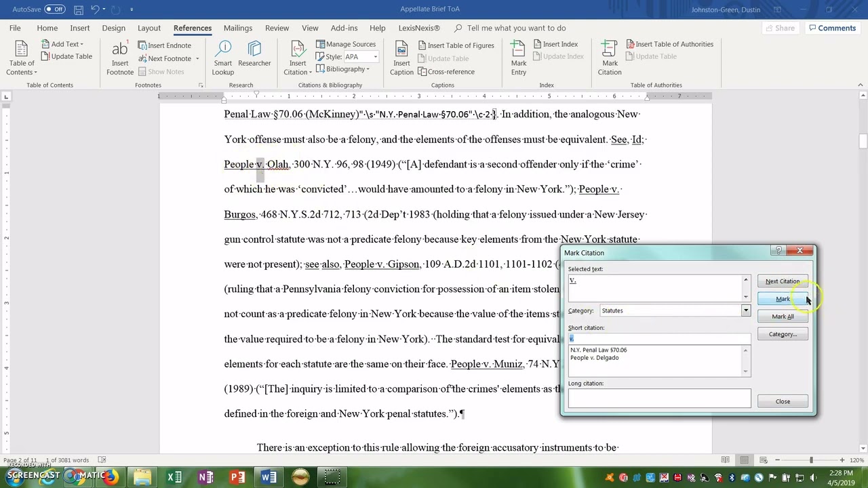868x488 pixels.
Task: Click Manage Sources
Action: click(346, 44)
